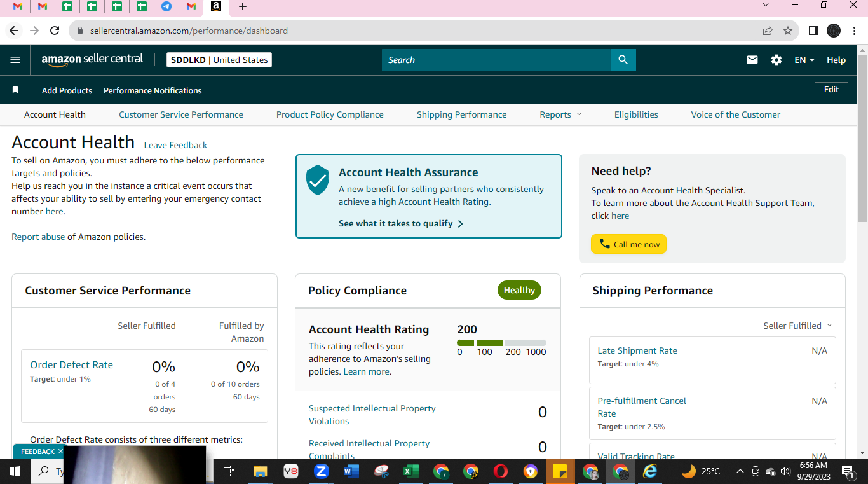Expand the Reports menu
868x484 pixels.
click(x=560, y=114)
